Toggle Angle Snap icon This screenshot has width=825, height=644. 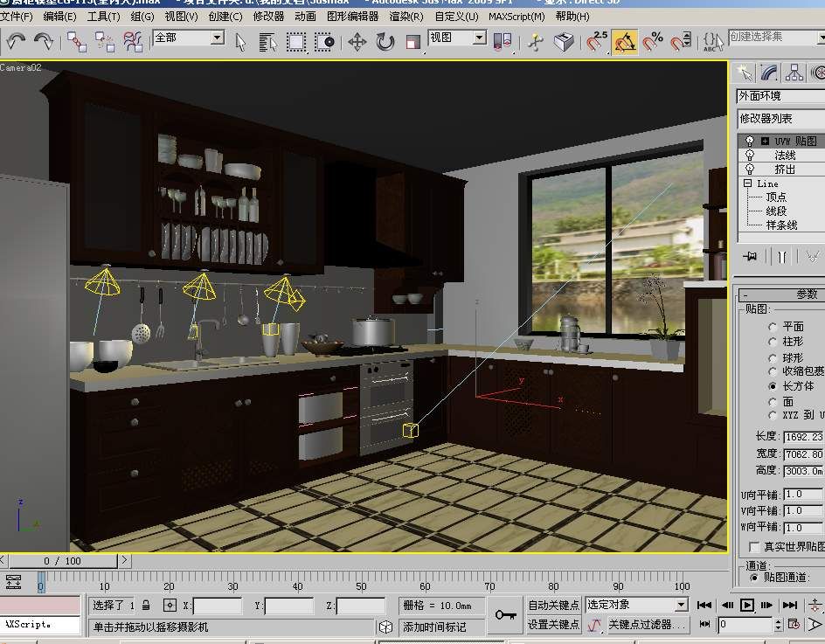(625, 42)
